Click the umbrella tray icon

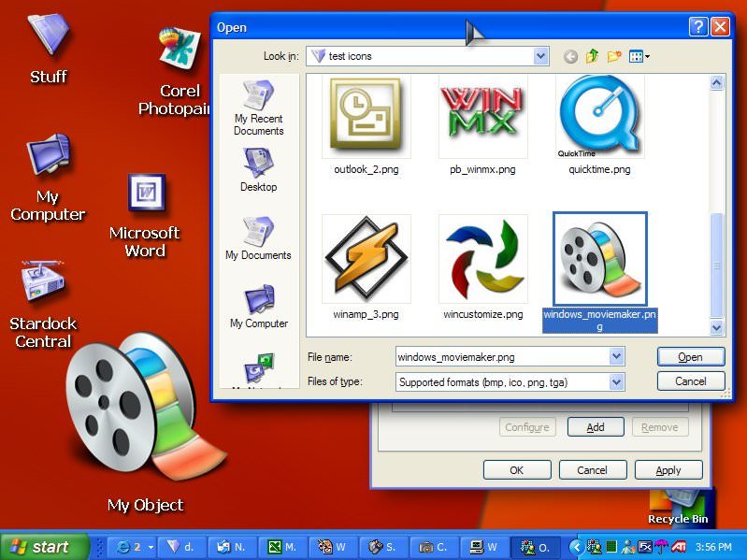click(661, 546)
